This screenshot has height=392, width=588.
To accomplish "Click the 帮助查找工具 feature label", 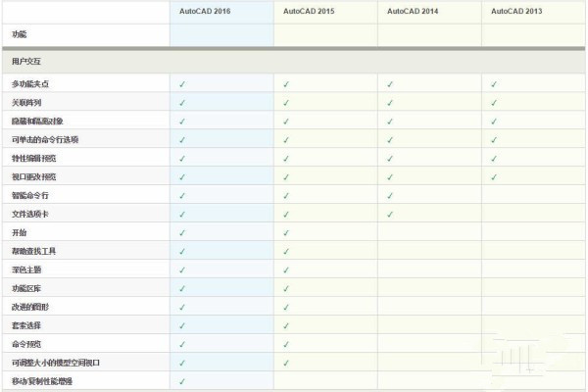I will [34, 251].
